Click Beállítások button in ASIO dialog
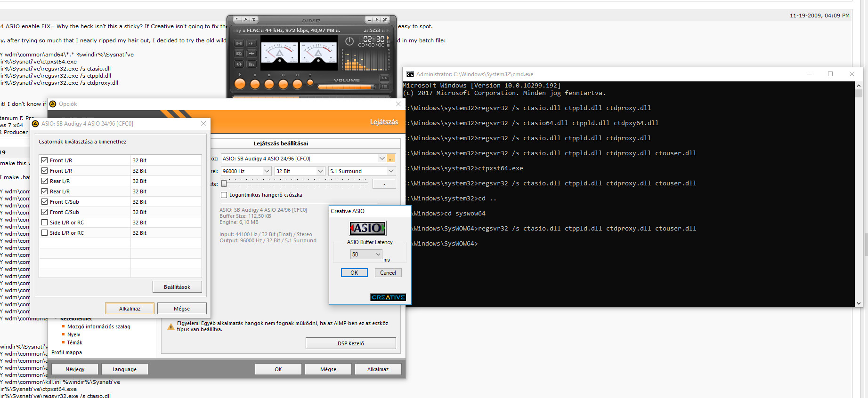The width and height of the screenshot is (868, 398). (177, 287)
